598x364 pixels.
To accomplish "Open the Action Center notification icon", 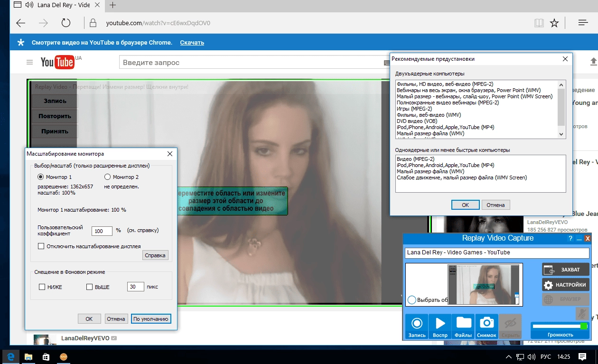I will click(x=582, y=357).
